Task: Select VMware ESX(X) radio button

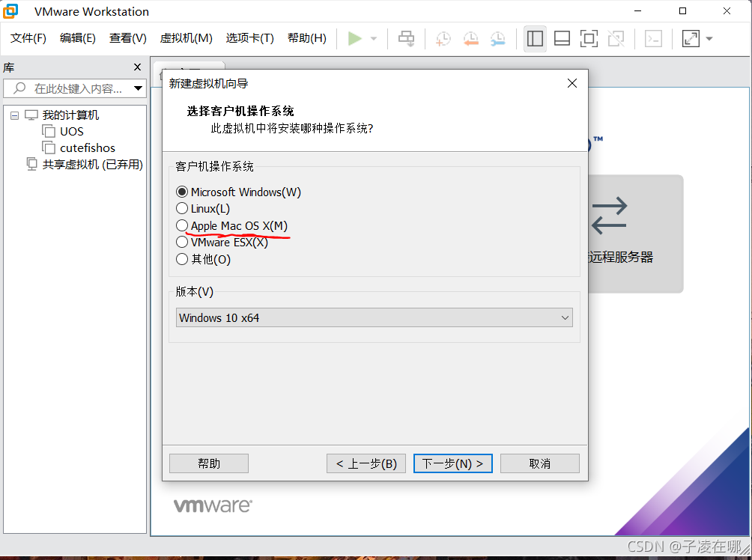Action: point(182,242)
